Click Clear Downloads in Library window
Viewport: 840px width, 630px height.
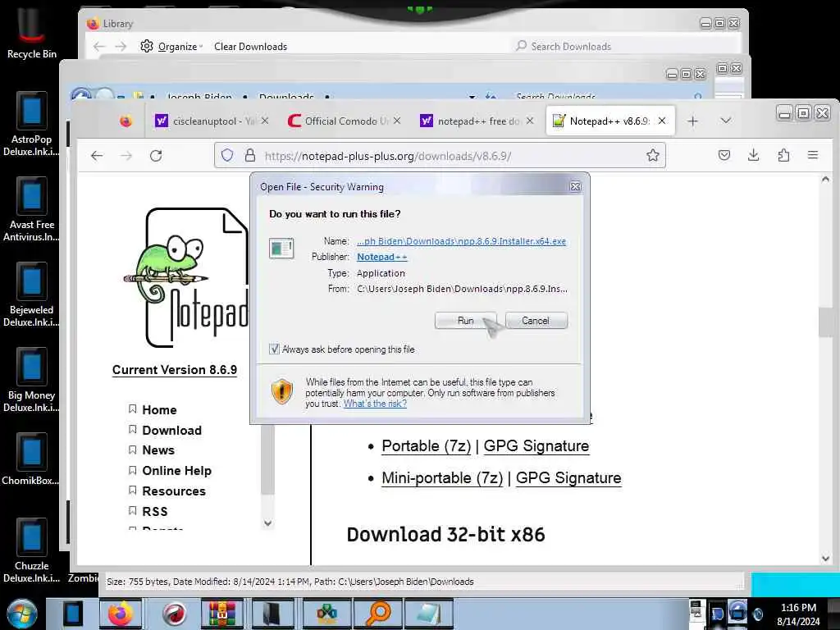pyautogui.click(x=251, y=47)
